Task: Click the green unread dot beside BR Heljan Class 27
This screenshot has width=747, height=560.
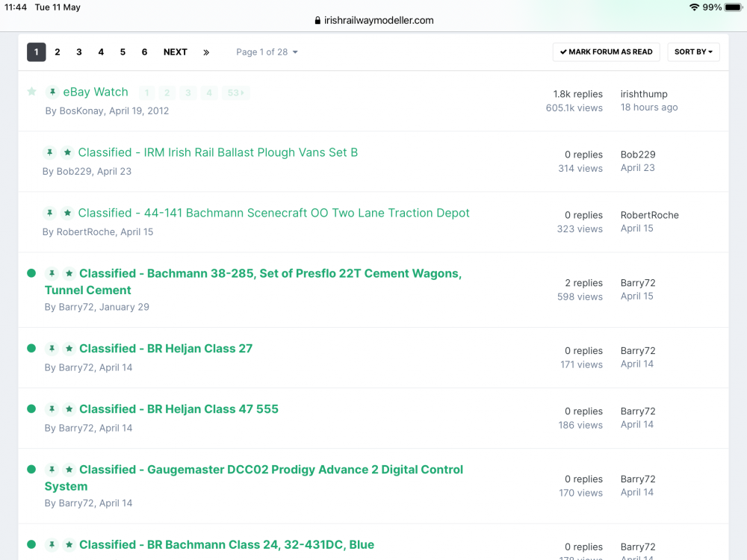Action: tap(31, 349)
